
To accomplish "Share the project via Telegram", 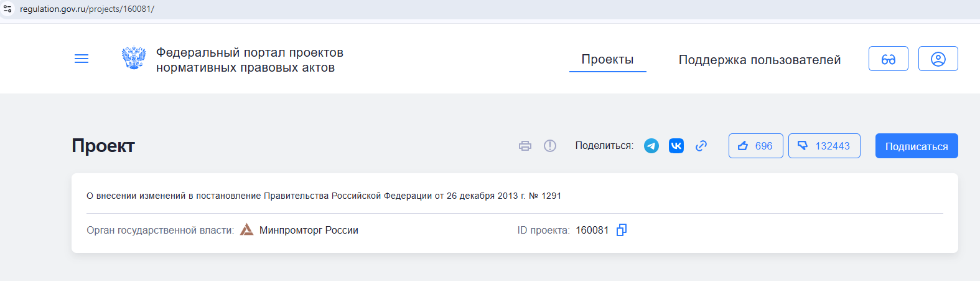I will [651, 146].
